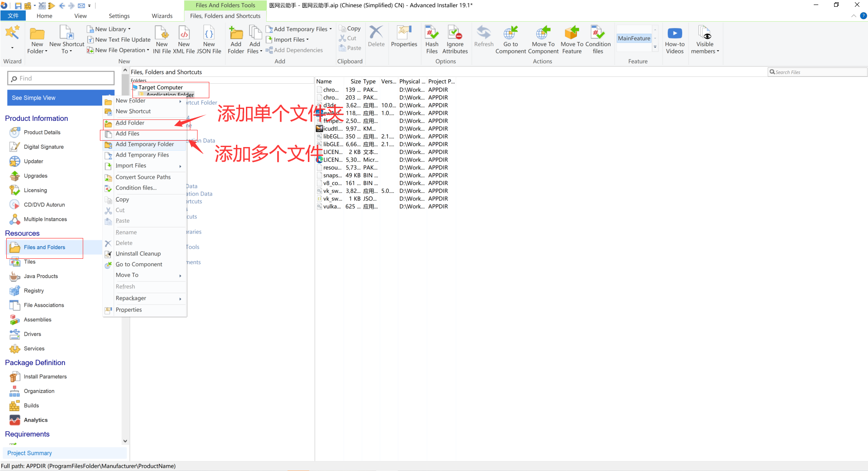868x471 pixels.
Task: Collapse the ribbon with the caret
Action: (x=854, y=16)
